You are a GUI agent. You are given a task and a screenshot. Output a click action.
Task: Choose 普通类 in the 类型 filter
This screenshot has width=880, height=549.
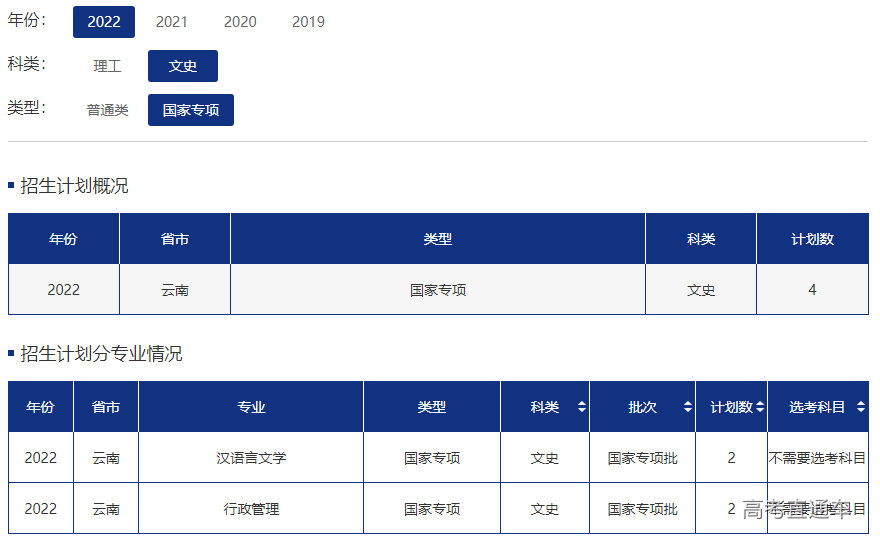pos(107,110)
